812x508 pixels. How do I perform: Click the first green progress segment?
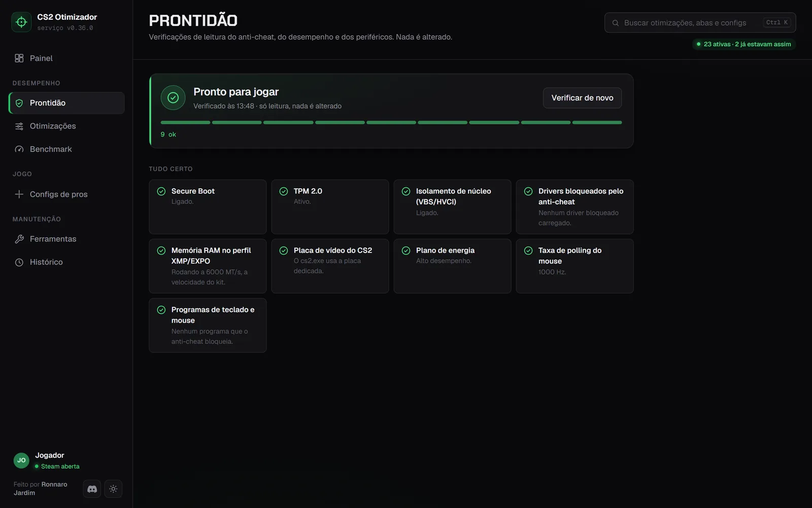[185, 122]
